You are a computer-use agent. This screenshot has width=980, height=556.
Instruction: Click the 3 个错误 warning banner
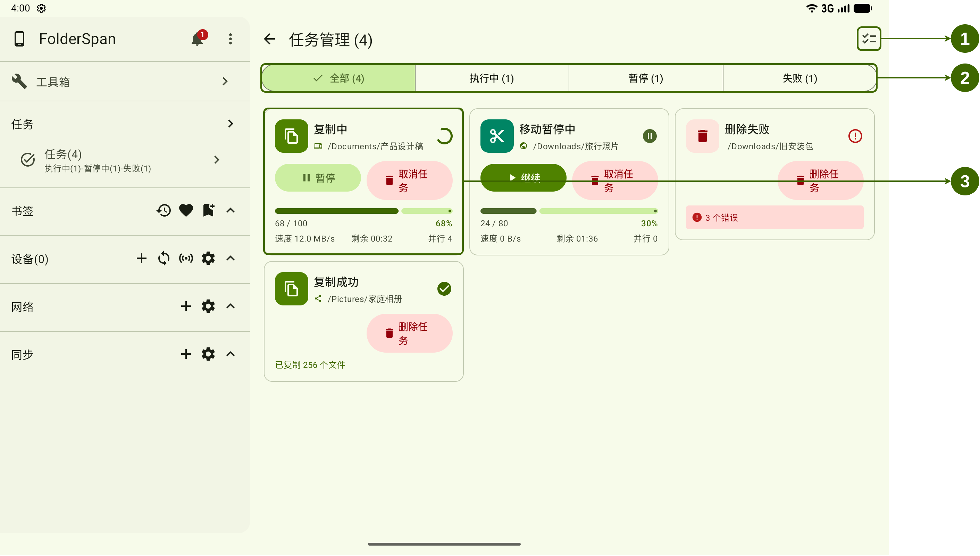coord(774,217)
